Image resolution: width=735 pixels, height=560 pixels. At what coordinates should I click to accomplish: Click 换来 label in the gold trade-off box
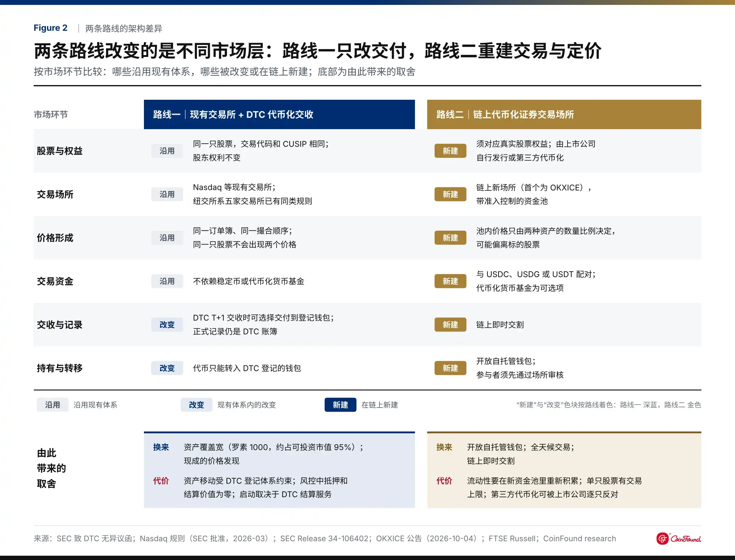coord(444,447)
